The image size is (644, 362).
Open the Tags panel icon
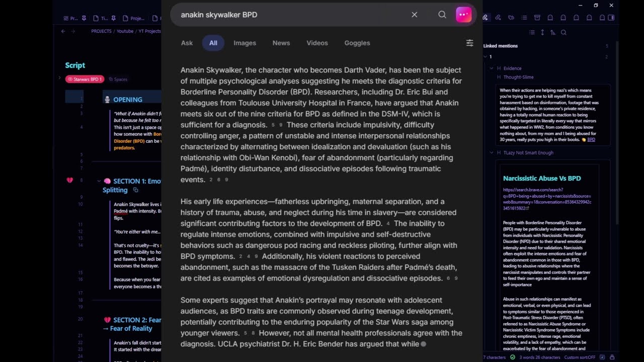[511, 18]
